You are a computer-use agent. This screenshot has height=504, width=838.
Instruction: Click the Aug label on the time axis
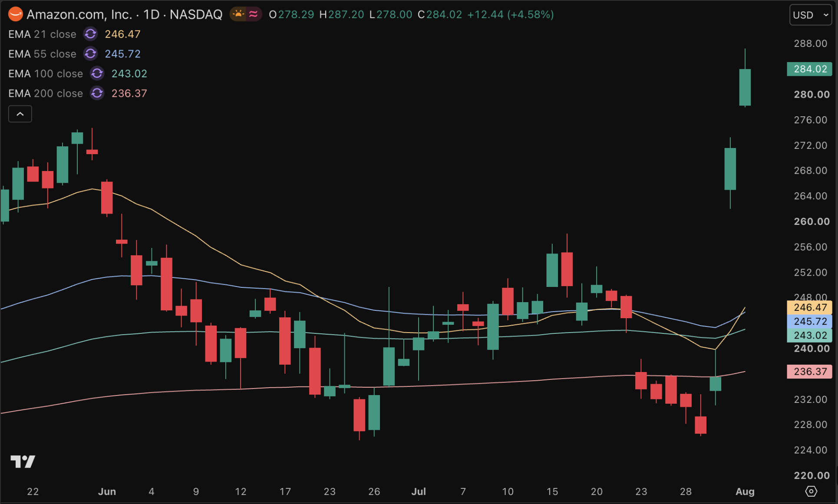(745, 491)
